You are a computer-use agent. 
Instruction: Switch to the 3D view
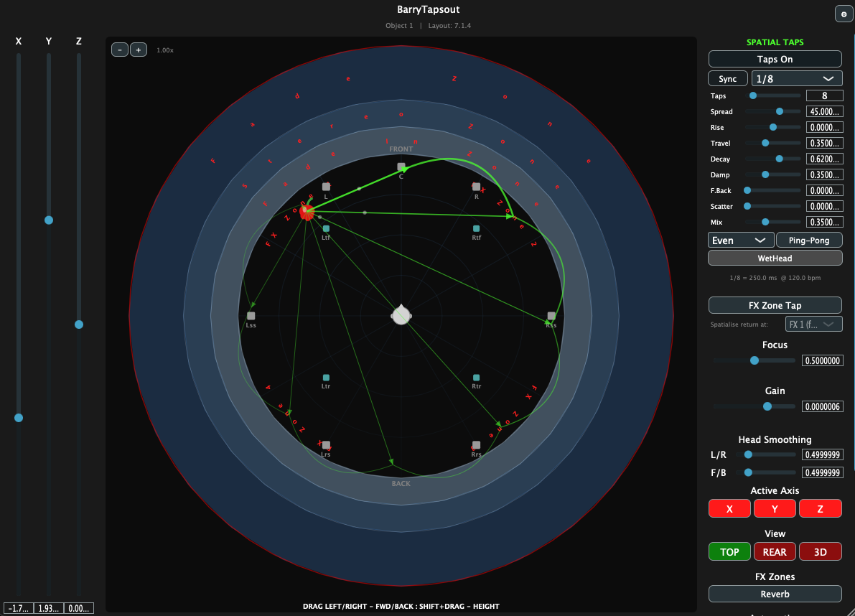click(820, 551)
